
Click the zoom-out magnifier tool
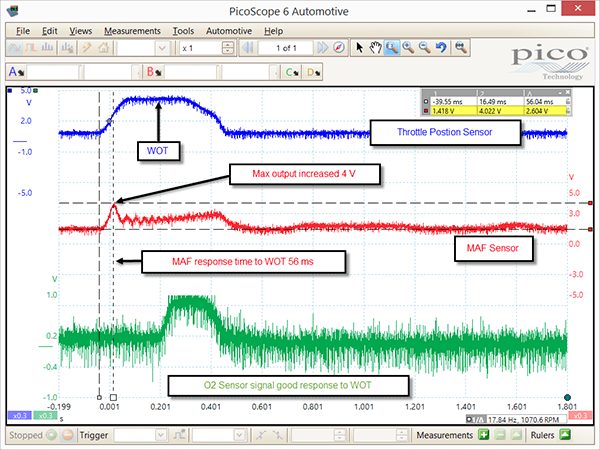pyautogui.click(x=424, y=48)
